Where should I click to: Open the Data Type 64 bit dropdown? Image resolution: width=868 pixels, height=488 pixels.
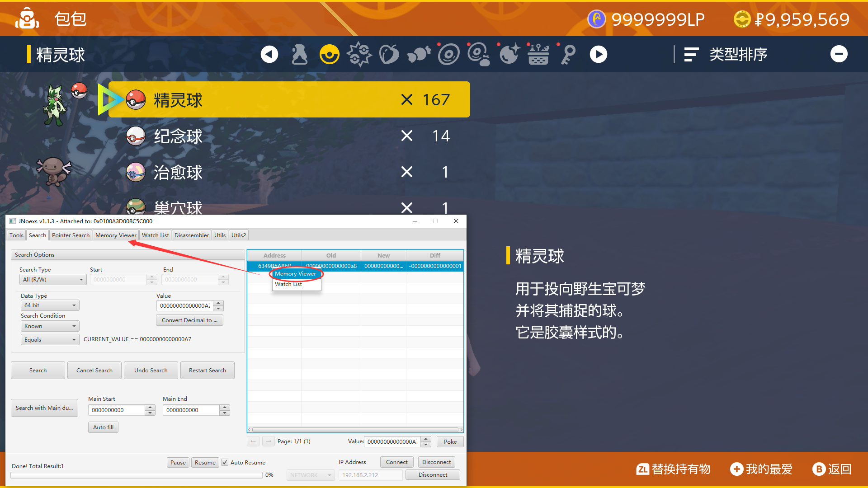pos(50,305)
